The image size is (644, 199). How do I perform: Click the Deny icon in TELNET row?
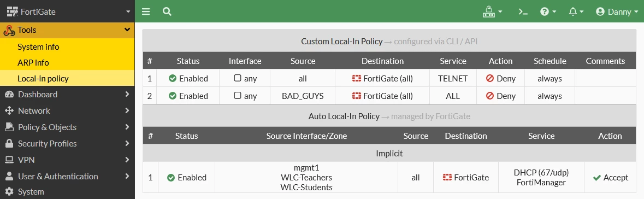(489, 78)
